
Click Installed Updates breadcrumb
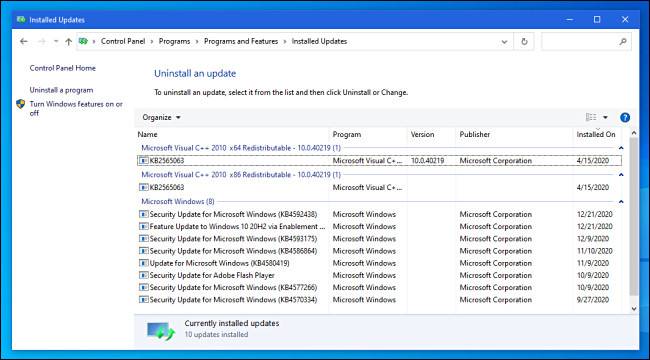(319, 41)
